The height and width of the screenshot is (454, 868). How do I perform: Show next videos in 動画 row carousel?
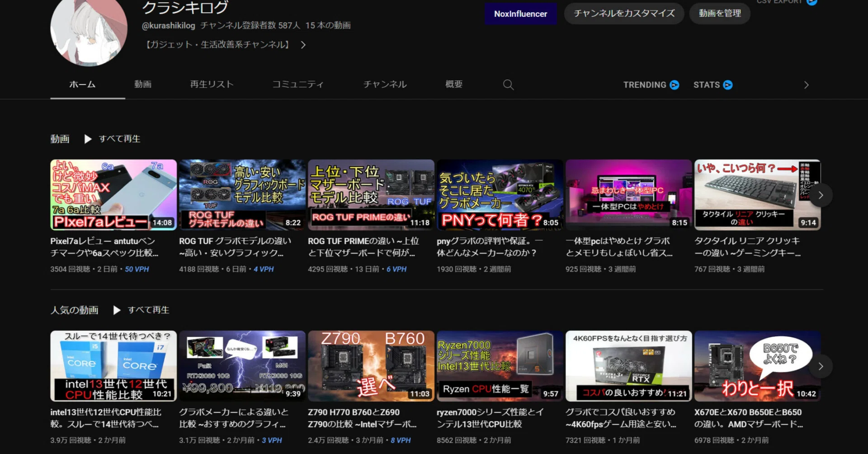821,195
